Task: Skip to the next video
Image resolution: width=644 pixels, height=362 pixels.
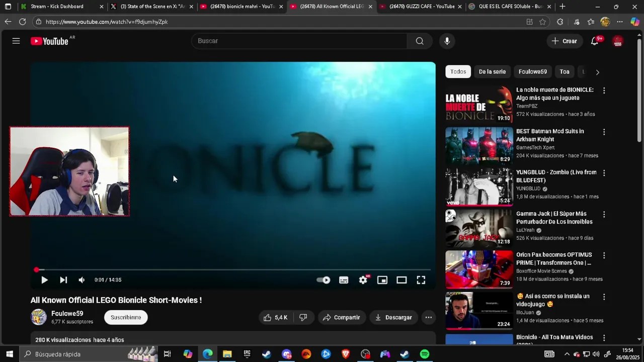Action: click(63, 280)
